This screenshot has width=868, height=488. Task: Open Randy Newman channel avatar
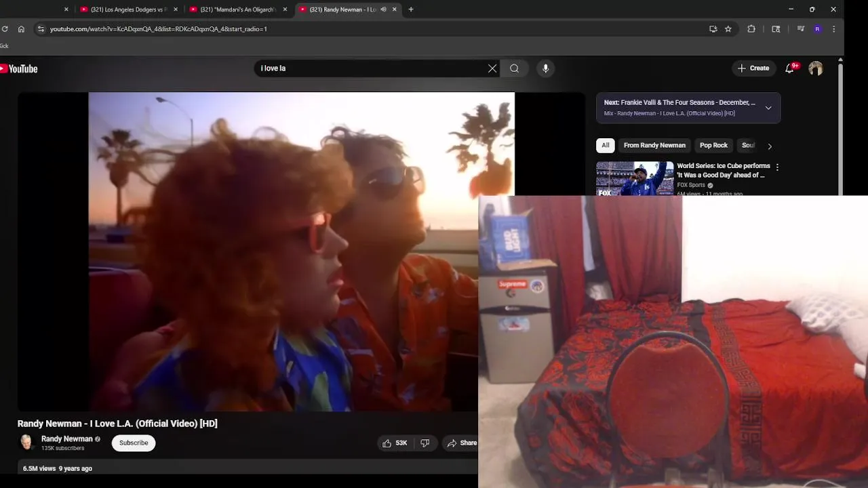(x=26, y=443)
